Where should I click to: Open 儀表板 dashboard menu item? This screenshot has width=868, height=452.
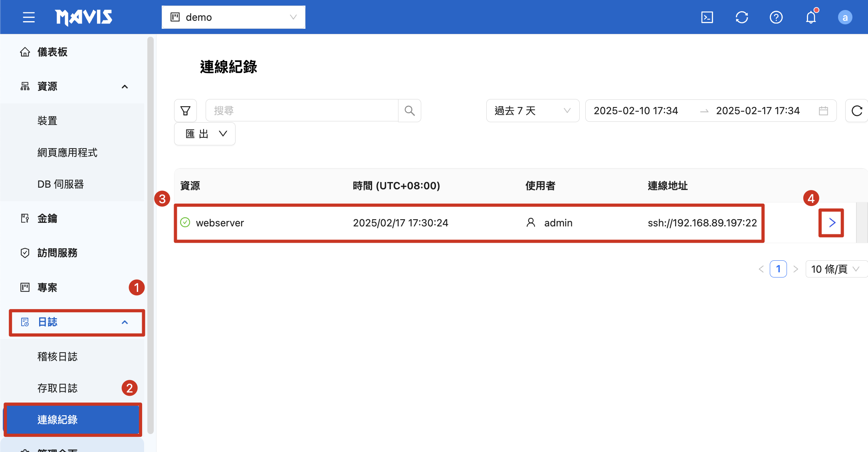(52, 52)
